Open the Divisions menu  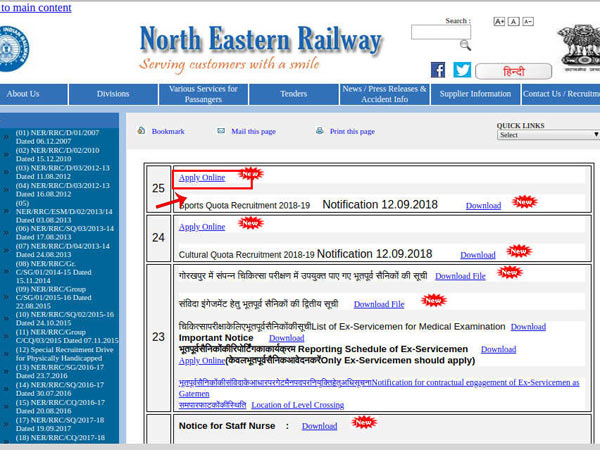point(113,94)
